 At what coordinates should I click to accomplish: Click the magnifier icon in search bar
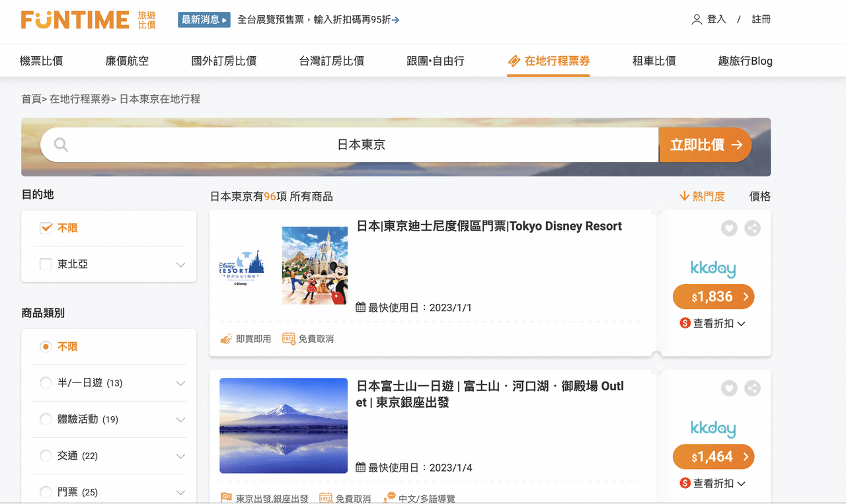(x=61, y=145)
